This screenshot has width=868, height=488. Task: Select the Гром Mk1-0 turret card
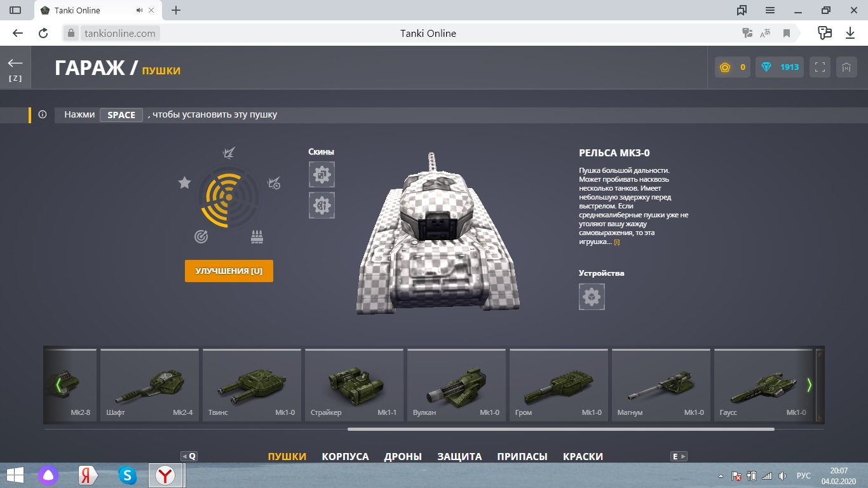coord(559,385)
